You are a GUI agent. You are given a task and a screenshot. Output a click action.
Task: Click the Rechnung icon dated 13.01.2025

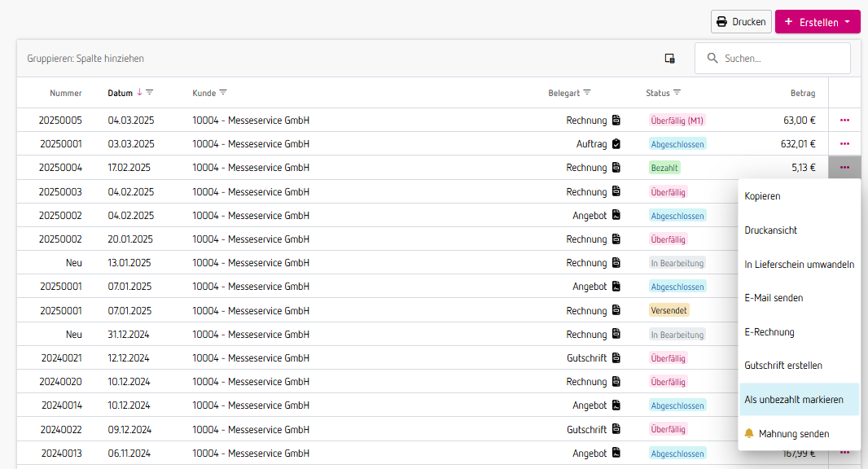(x=616, y=262)
